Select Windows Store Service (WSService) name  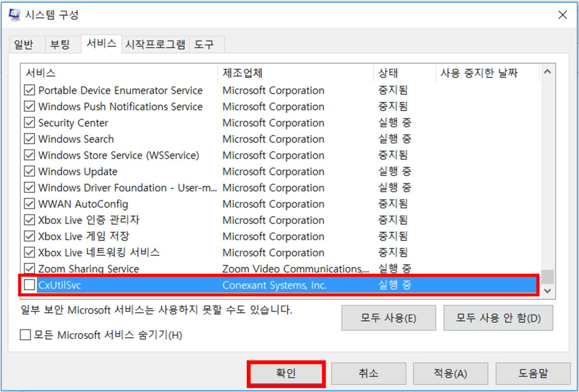point(119,156)
